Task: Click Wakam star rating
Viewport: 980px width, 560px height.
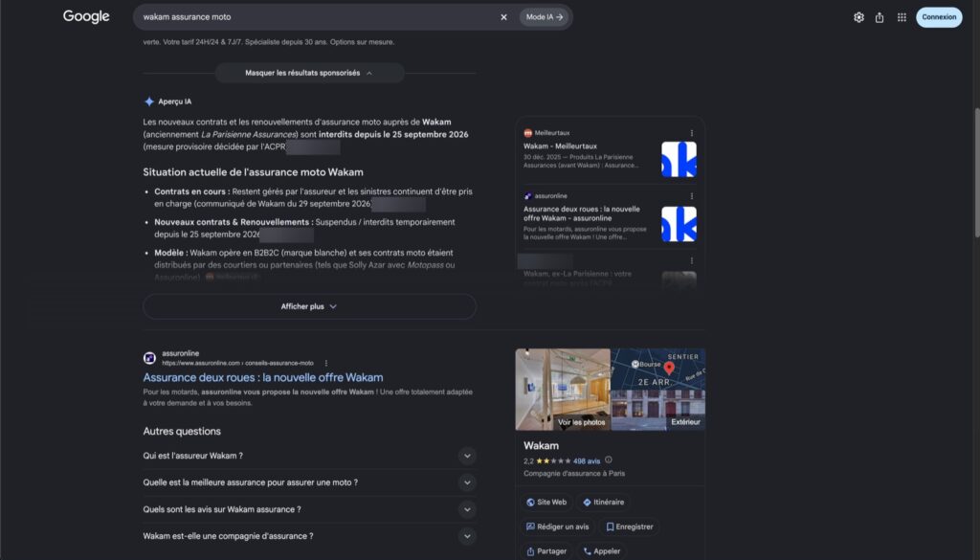Action: [x=553, y=461]
